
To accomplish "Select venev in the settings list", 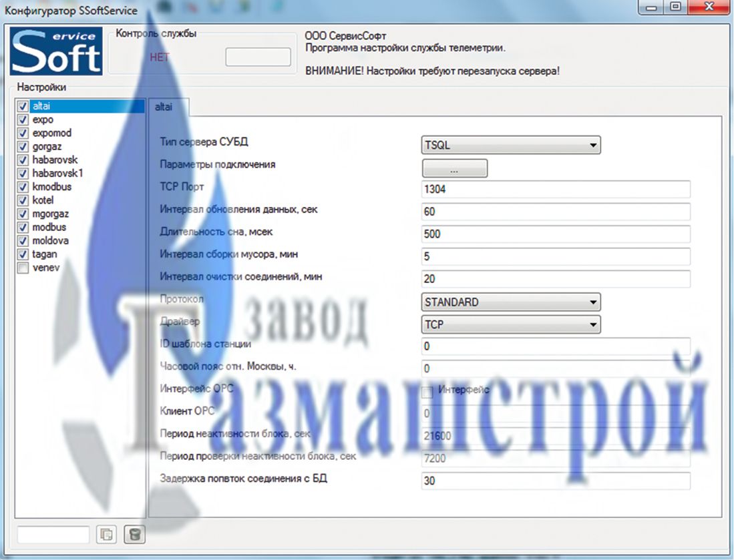I will 46,268.
